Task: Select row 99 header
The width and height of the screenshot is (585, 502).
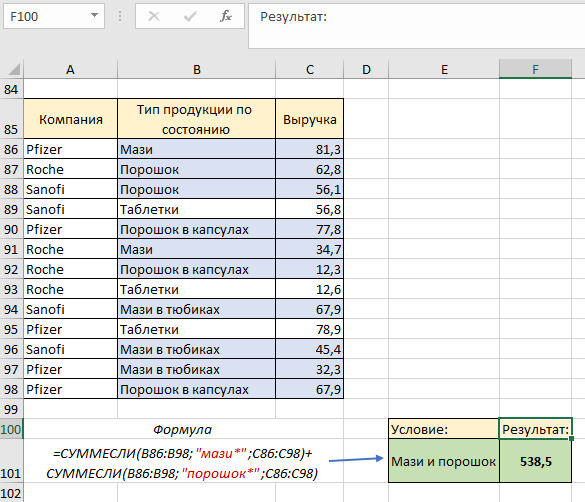Action: click(11, 409)
